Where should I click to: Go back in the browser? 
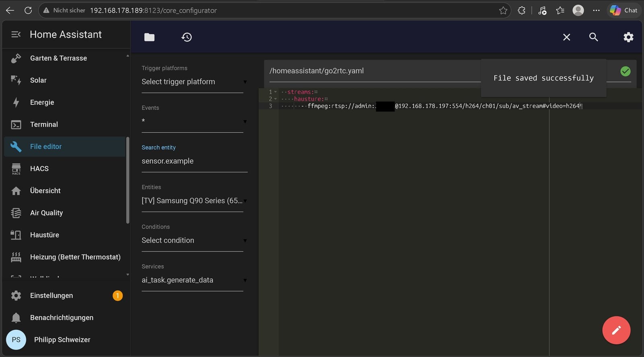(x=10, y=10)
